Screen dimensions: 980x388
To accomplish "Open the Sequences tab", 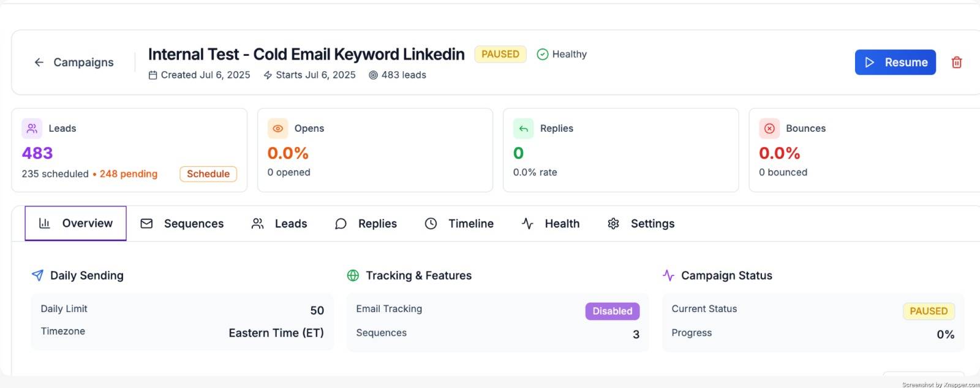I will click(x=182, y=224).
